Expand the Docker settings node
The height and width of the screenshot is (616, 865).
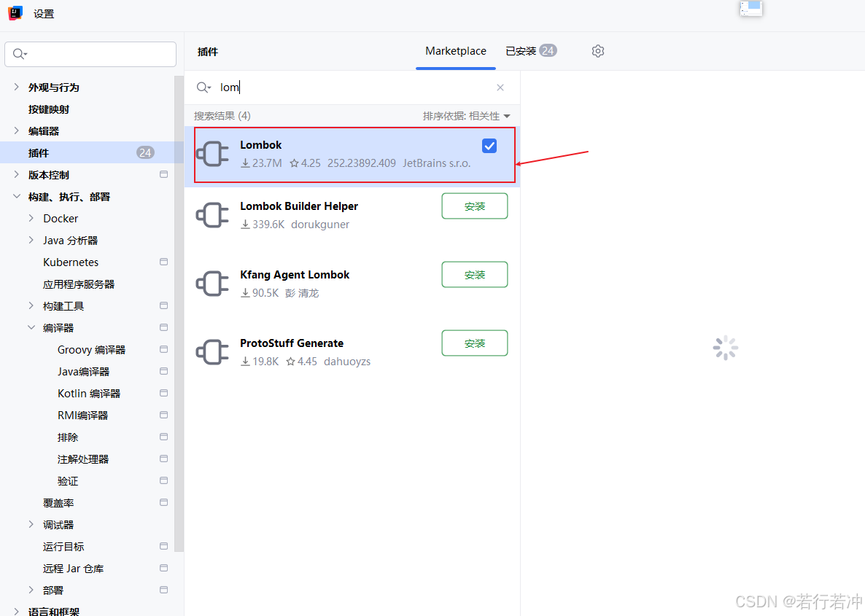coord(31,219)
